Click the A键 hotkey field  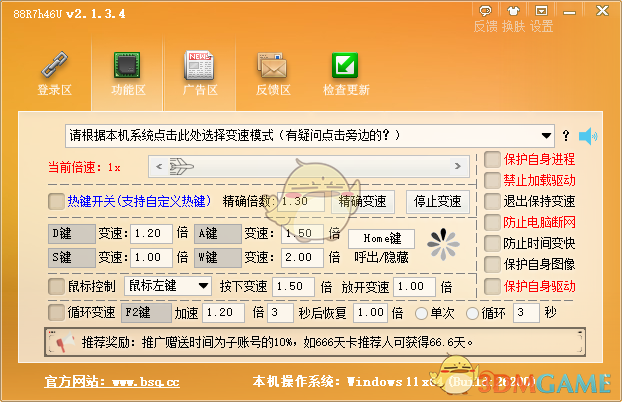click(x=218, y=234)
